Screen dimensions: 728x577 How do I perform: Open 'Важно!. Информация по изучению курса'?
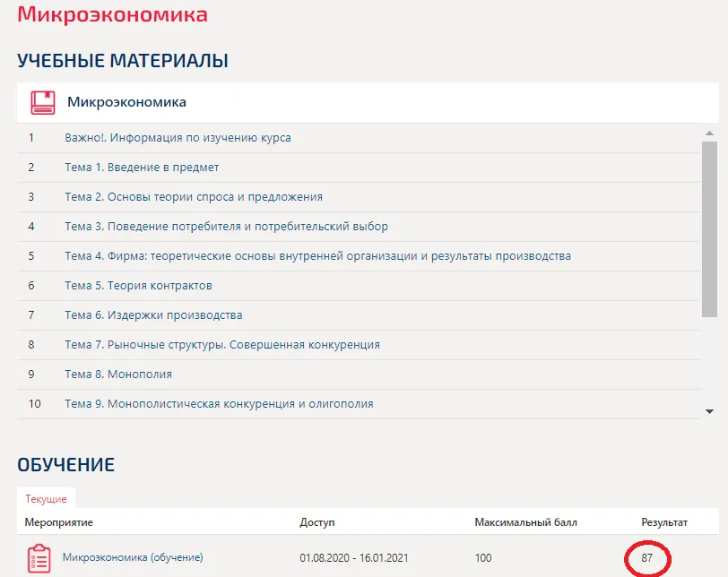click(178, 138)
